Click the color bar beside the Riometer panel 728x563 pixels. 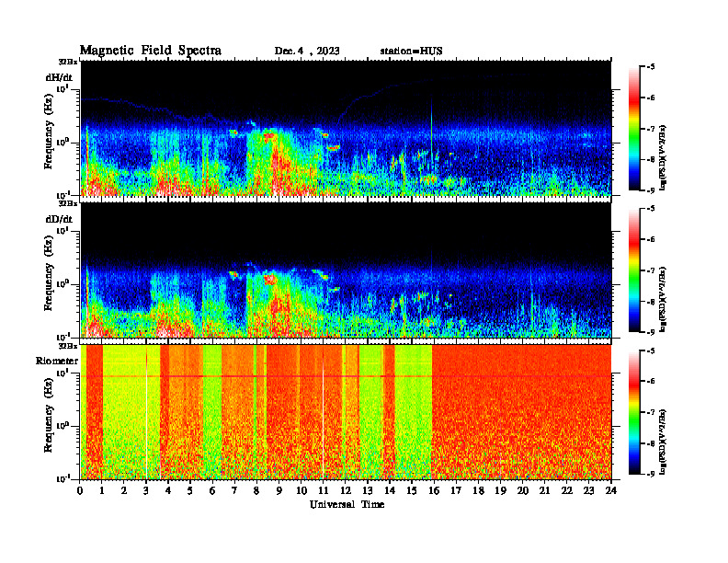pos(634,412)
